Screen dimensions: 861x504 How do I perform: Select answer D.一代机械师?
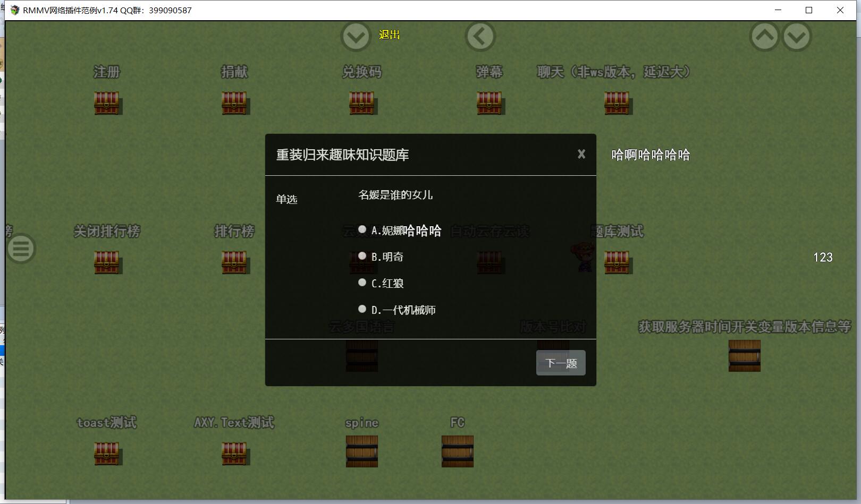pyautogui.click(x=362, y=309)
